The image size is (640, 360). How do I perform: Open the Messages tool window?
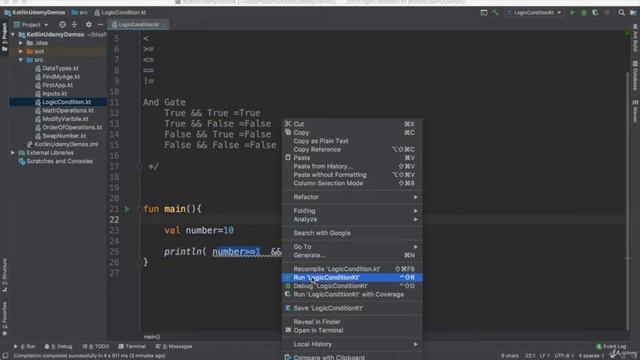click(174, 346)
